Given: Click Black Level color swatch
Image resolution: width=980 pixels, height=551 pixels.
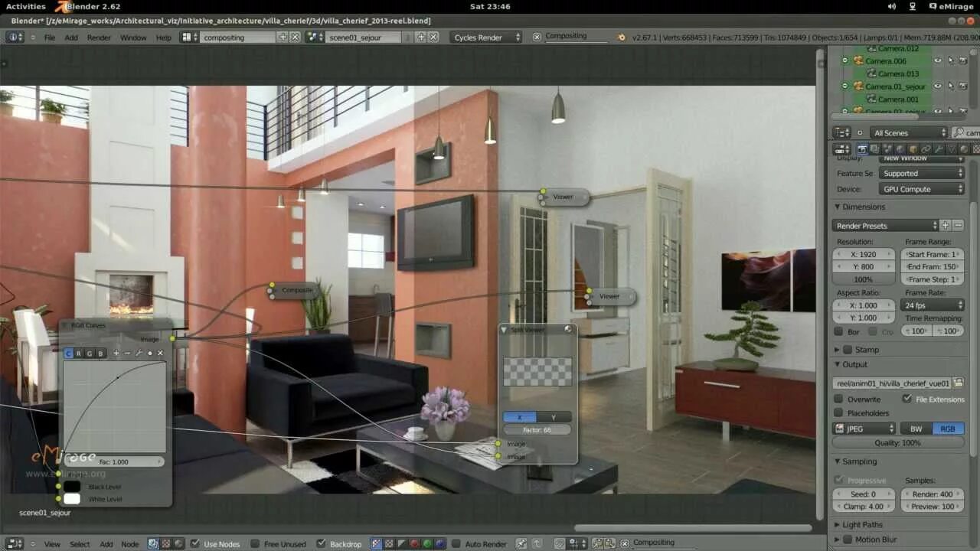Looking at the screenshot, I should click(72, 486).
